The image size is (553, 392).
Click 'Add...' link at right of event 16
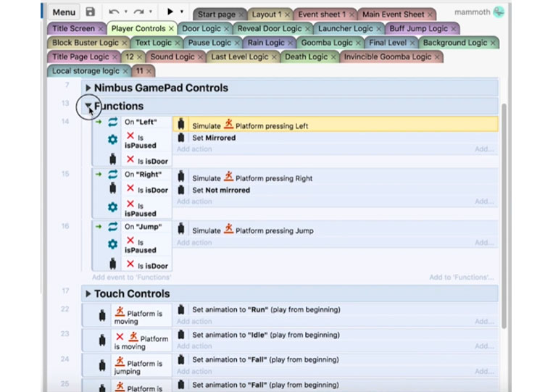click(484, 243)
